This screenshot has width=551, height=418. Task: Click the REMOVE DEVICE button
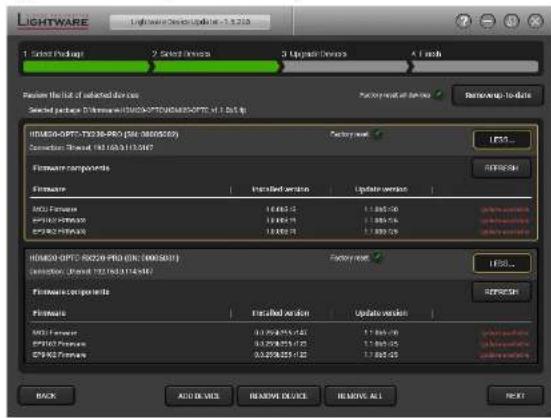279,396
